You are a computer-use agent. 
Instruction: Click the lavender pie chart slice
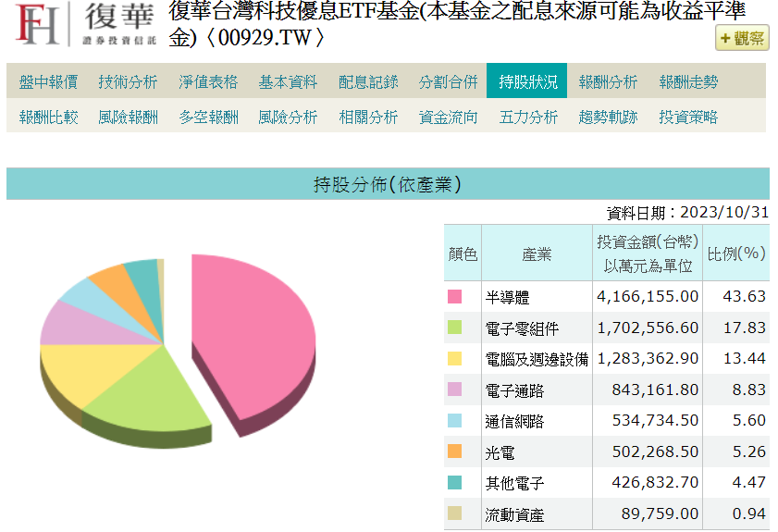click(80, 328)
